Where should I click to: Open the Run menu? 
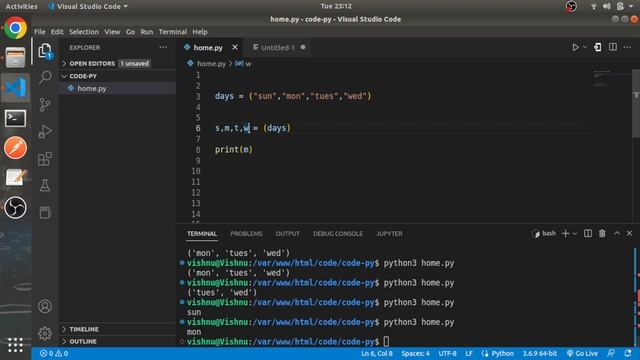(147, 32)
